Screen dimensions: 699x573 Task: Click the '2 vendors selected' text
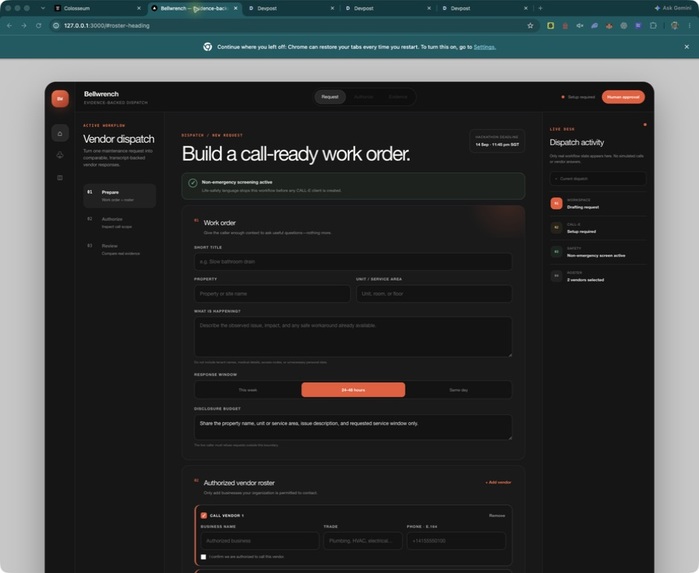(x=585, y=280)
